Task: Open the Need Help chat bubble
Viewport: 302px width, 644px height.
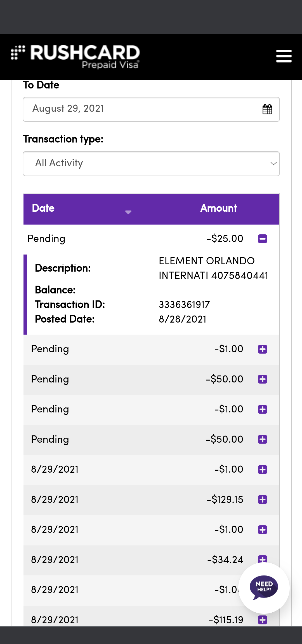Action: coord(264,587)
